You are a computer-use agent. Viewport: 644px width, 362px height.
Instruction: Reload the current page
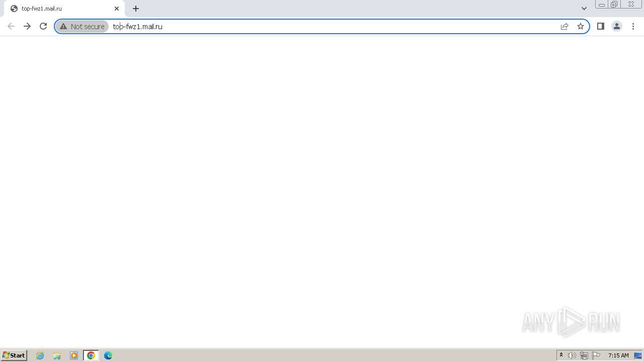point(43,26)
